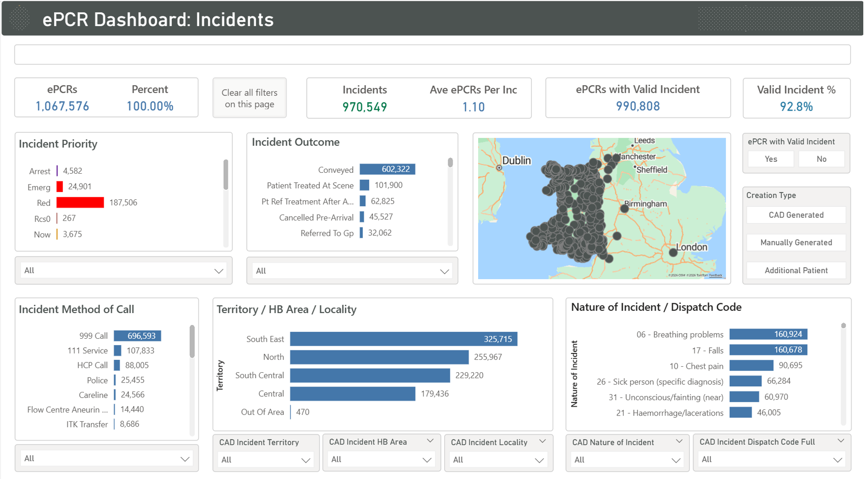Select the Manually Generated creation type

point(796,242)
